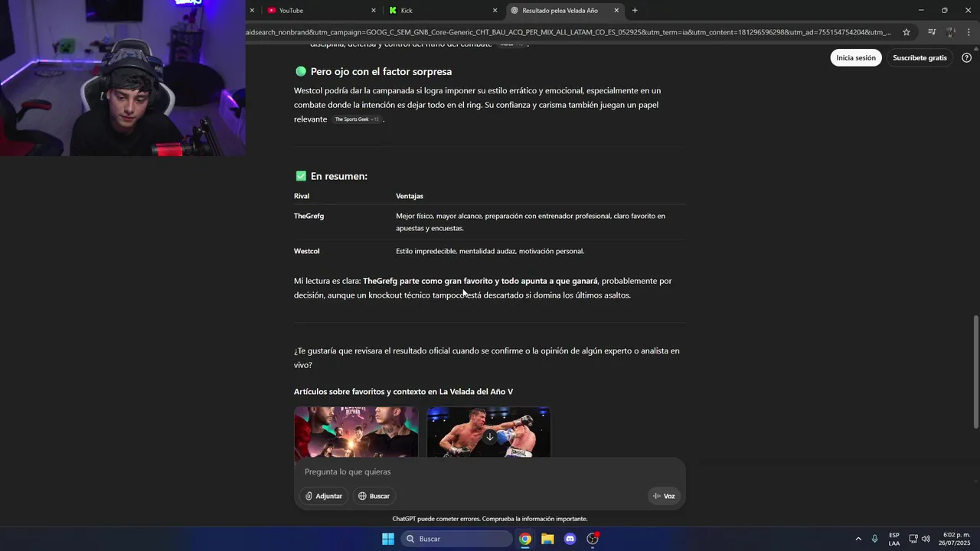This screenshot has height=551, width=980.
Task: Click the Adjuntar attachment button
Action: (x=323, y=496)
